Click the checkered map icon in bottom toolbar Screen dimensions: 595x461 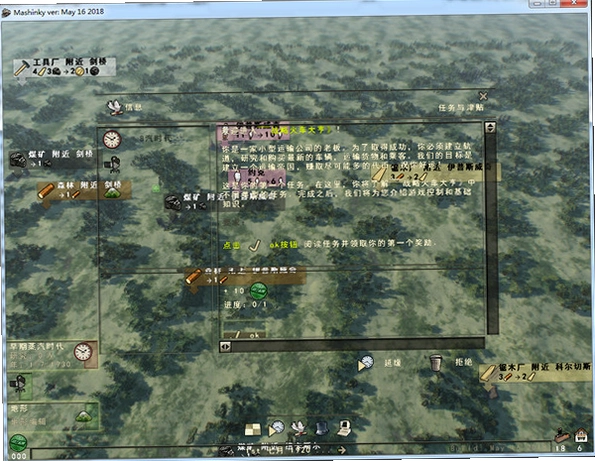pos(253,430)
